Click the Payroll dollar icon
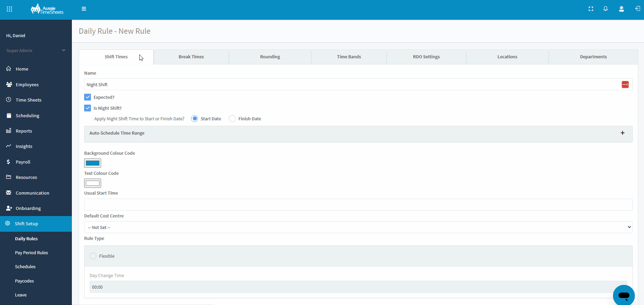Viewport: 644px width, 305px height. [9, 162]
